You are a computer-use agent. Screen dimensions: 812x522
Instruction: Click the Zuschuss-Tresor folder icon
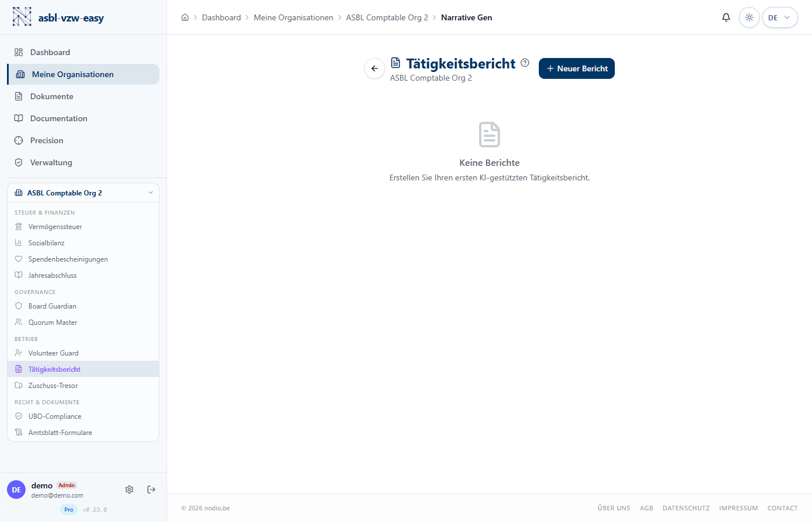coord(19,386)
